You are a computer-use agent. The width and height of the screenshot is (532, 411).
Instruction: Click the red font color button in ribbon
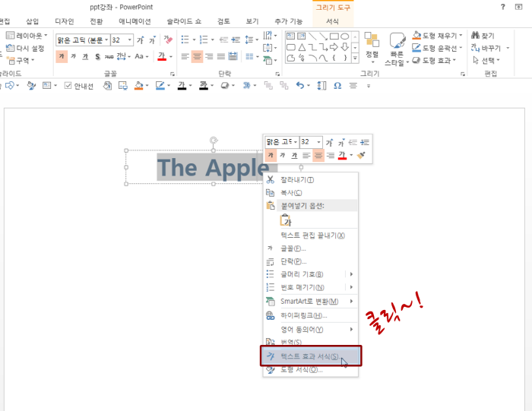click(162, 56)
